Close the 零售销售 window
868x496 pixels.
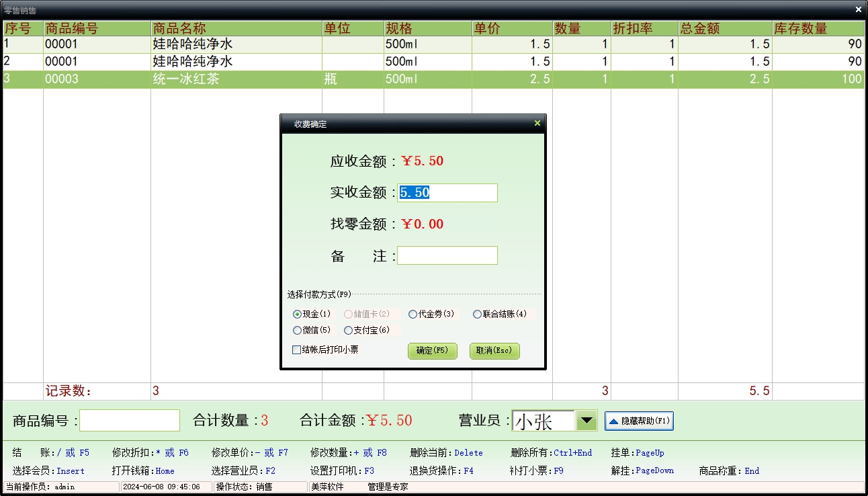[858, 9]
